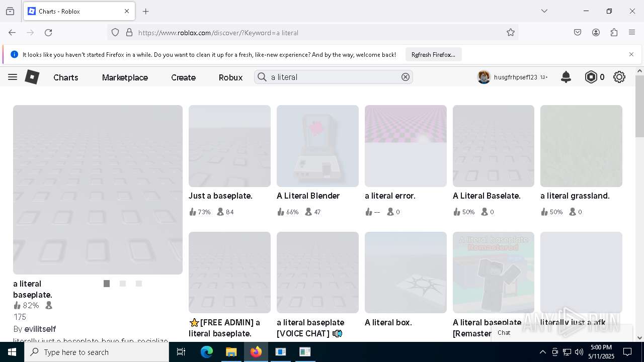This screenshot has width=644, height=362.
Task: Open A Literal Baselate thumbnail
Action: pyautogui.click(x=494, y=146)
